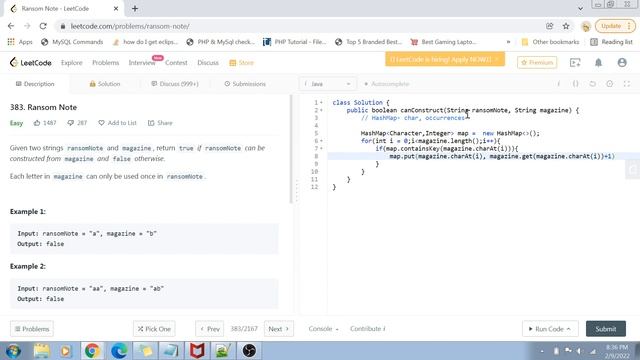
Task: Open Run Code dropdown button
Action: 550,329
